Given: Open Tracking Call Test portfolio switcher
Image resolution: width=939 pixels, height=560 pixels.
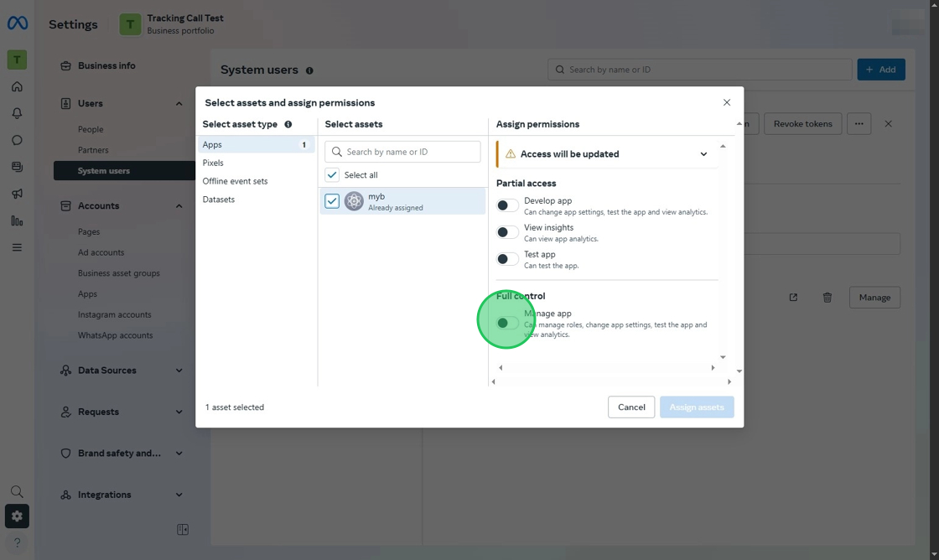Looking at the screenshot, I should (x=171, y=24).
